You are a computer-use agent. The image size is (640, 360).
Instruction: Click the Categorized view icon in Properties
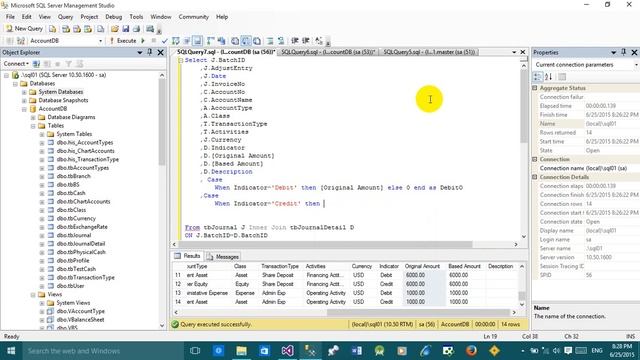[x=538, y=77]
